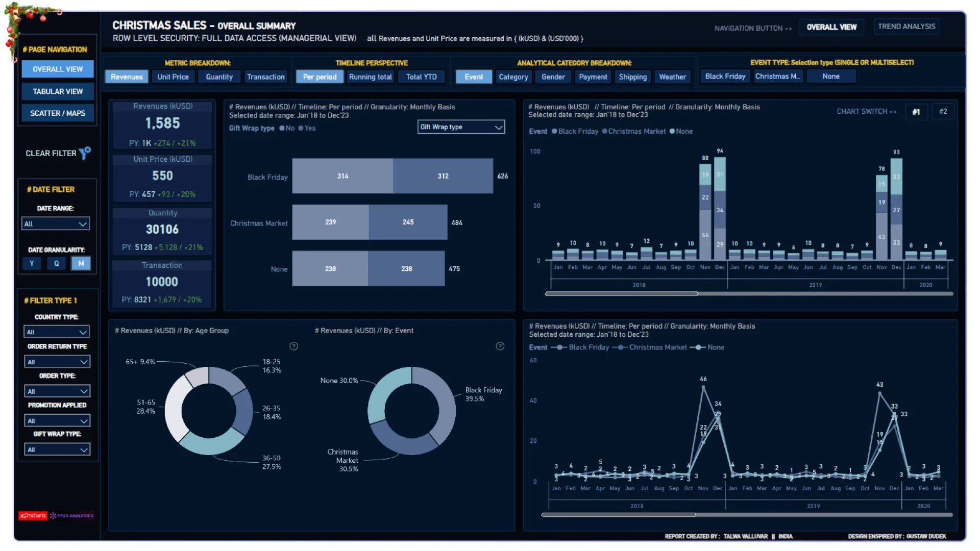Open help tooltip for By Event chart
This screenshot has height=551, width=980.
[500, 346]
